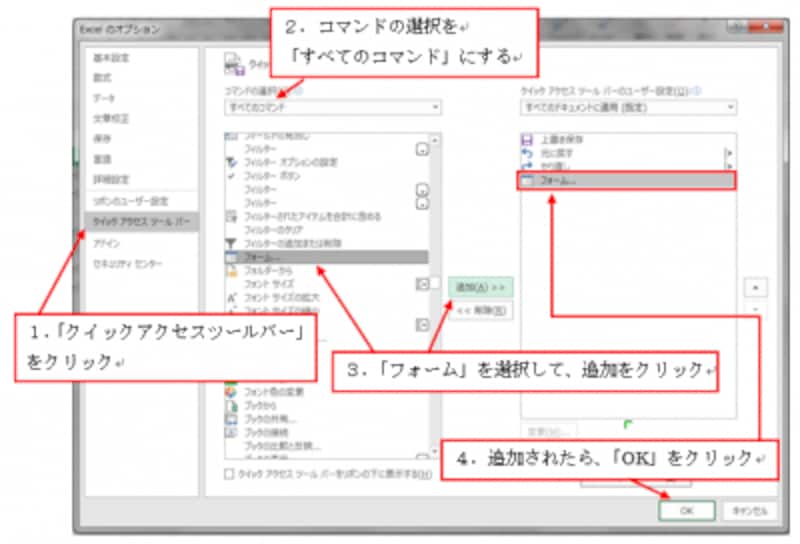Confirm with the OK button

click(x=687, y=510)
